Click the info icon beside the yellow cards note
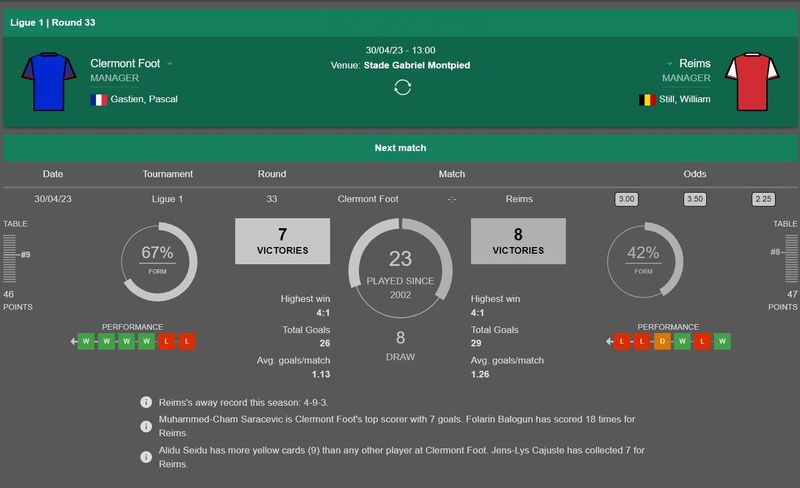This screenshot has height=488, width=800. point(146,457)
